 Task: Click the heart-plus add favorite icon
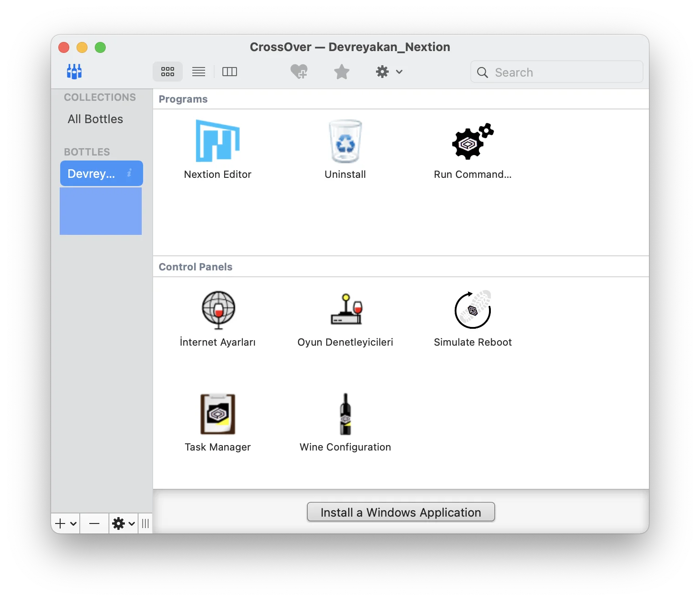pos(299,72)
